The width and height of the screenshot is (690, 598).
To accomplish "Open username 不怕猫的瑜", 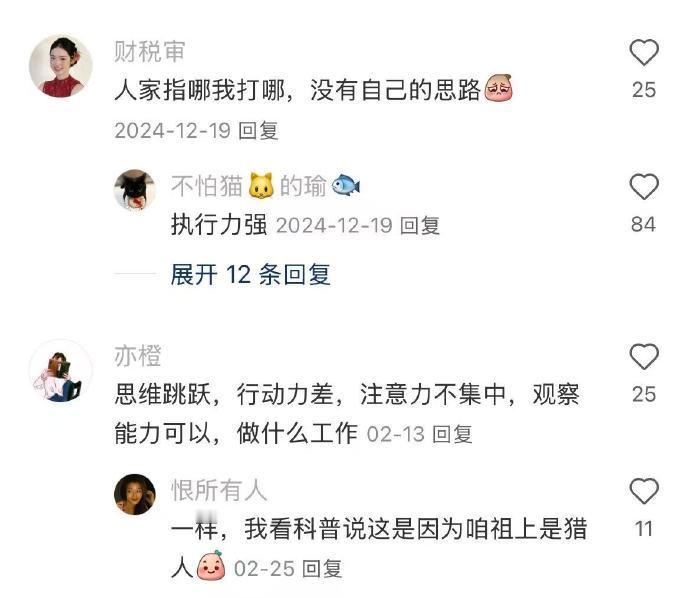I will coord(266,185).
